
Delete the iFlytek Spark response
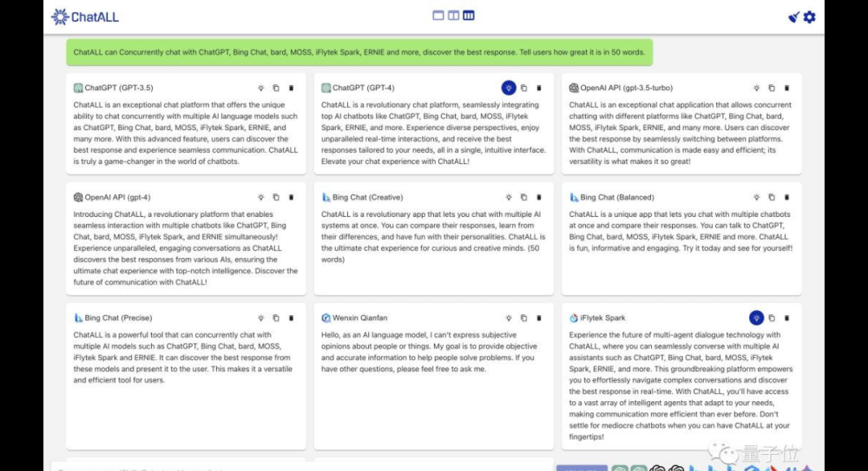787,318
